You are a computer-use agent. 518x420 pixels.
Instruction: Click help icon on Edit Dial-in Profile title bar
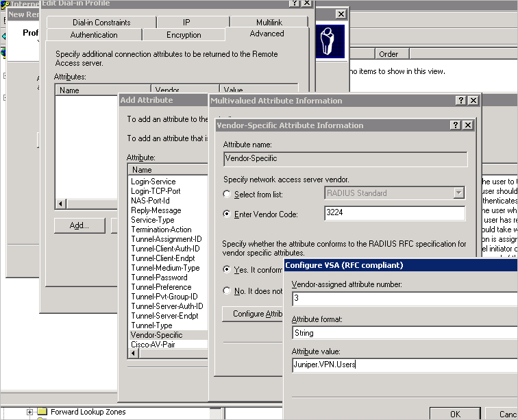click(x=293, y=3)
